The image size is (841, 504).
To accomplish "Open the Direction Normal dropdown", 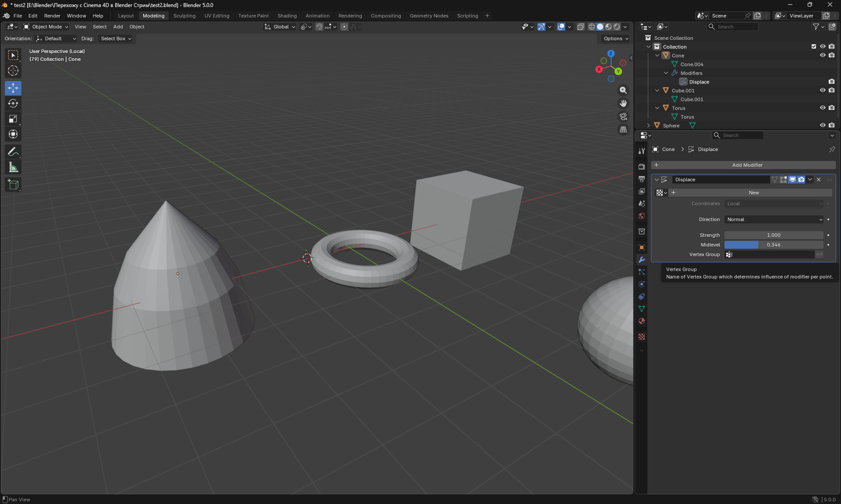I will (774, 219).
